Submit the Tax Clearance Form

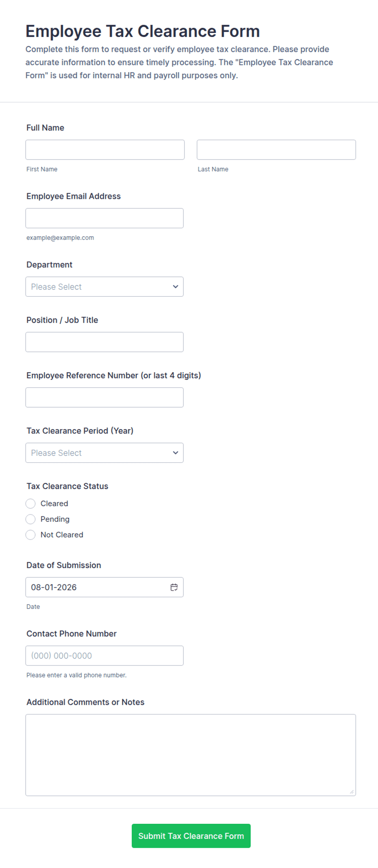click(x=191, y=836)
